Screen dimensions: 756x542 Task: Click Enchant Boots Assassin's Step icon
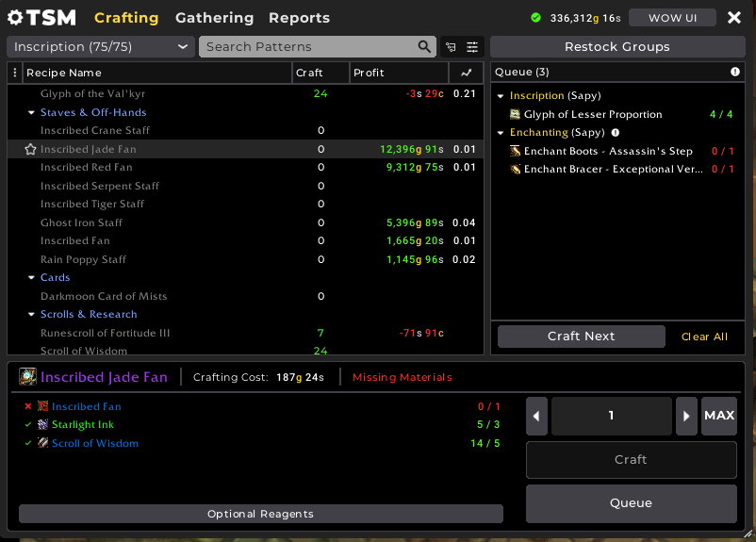coord(515,151)
